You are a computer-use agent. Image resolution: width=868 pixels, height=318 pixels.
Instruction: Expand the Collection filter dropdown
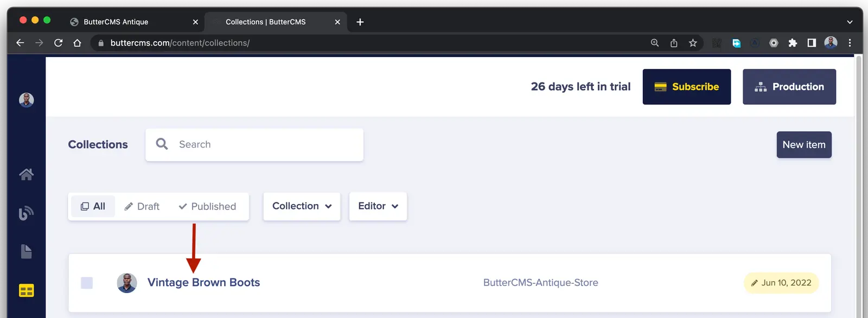pyautogui.click(x=302, y=206)
